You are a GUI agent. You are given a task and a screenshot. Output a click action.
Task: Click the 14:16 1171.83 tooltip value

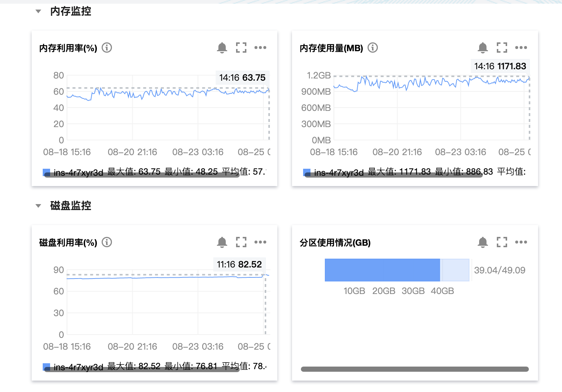point(500,66)
